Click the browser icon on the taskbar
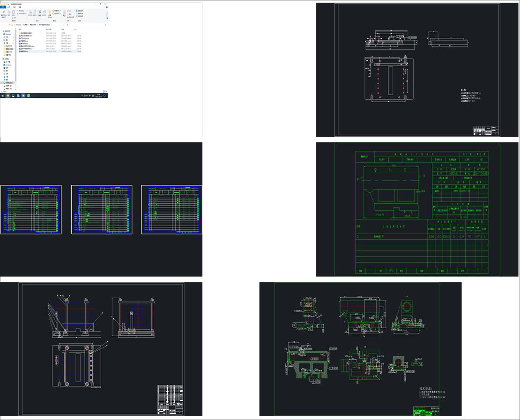Viewport: 520px width, 420px height. 13,96
